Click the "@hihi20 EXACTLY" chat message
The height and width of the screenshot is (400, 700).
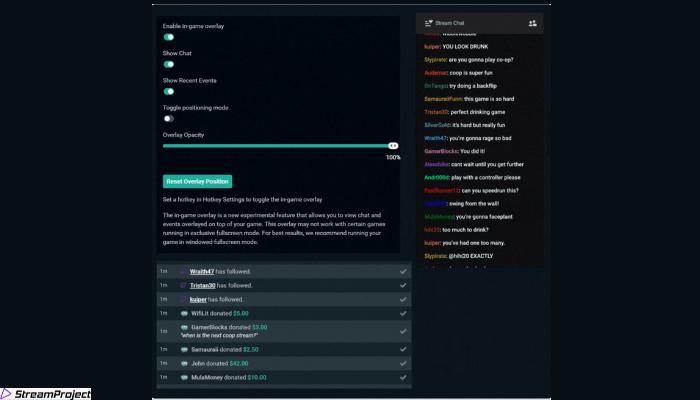pyautogui.click(x=471, y=256)
